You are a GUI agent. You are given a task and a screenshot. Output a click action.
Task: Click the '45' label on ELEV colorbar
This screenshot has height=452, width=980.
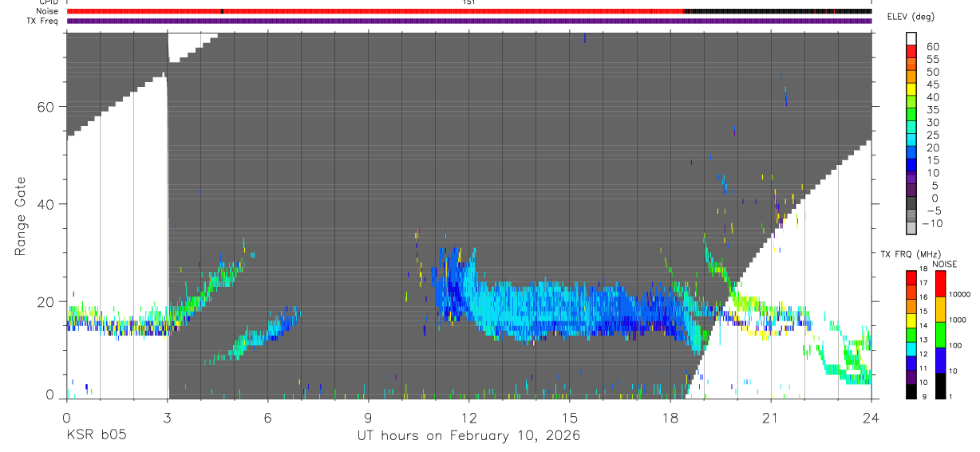coord(932,84)
